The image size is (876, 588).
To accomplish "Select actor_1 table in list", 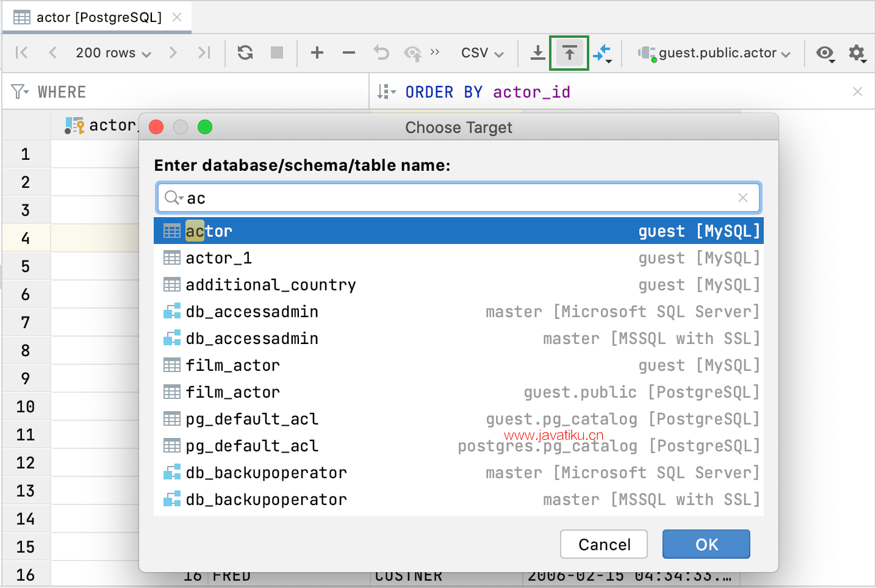I will tap(458, 258).
